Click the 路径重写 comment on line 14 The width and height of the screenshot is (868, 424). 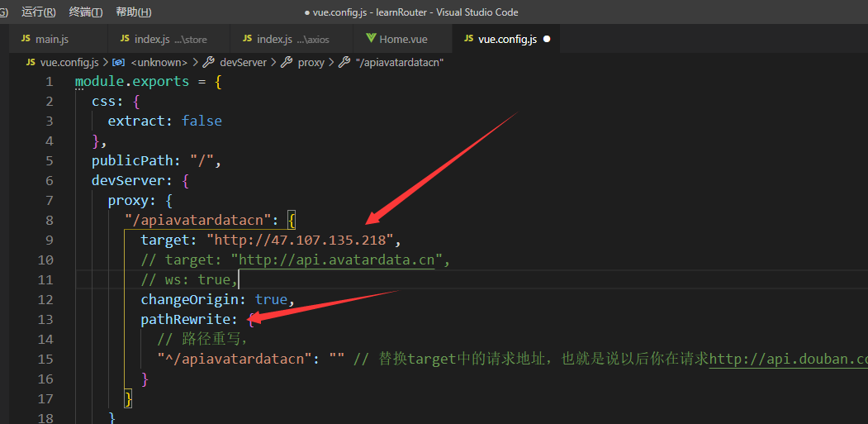coord(204,339)
